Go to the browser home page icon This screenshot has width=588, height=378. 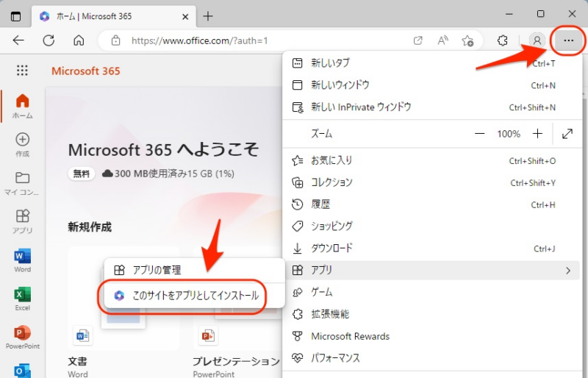pyautogui.click(x=79, y=40)
